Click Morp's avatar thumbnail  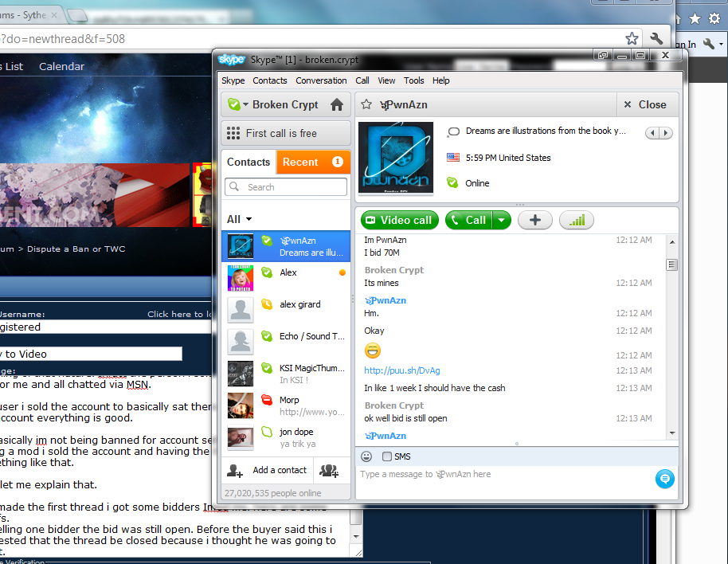[x=240, y=405]
